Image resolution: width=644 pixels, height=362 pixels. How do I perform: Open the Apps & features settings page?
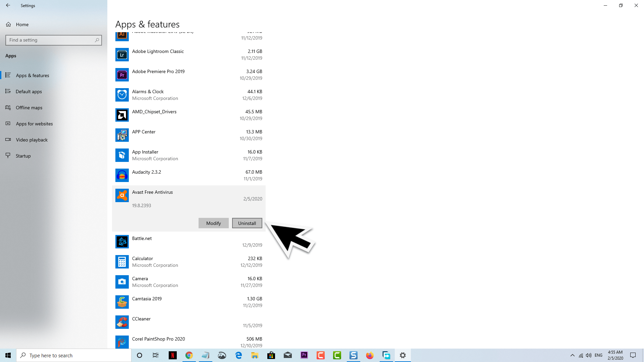pos(32,75)
